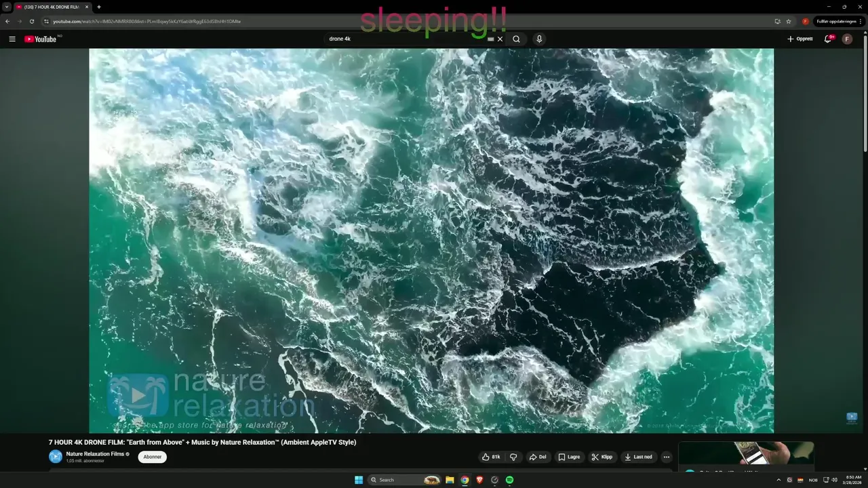Share the video using Del
The width and height of the screenshot is (868, 488).
tap(538, 457)
